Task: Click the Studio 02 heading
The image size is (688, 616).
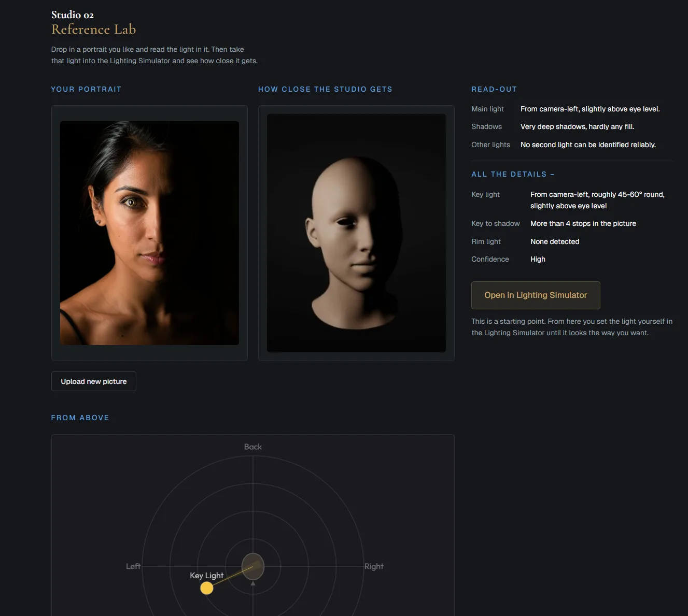Action: [x=73, y=15]
